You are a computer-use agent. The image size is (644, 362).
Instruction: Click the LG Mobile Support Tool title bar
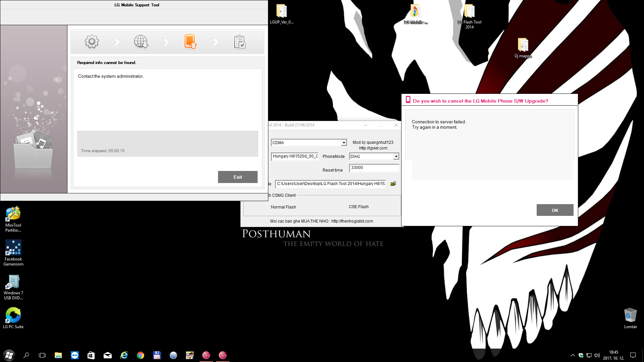click(134, 5)
